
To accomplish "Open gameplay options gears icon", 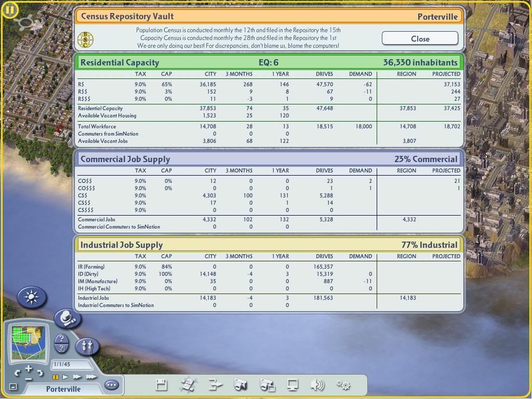I will 343,385.
